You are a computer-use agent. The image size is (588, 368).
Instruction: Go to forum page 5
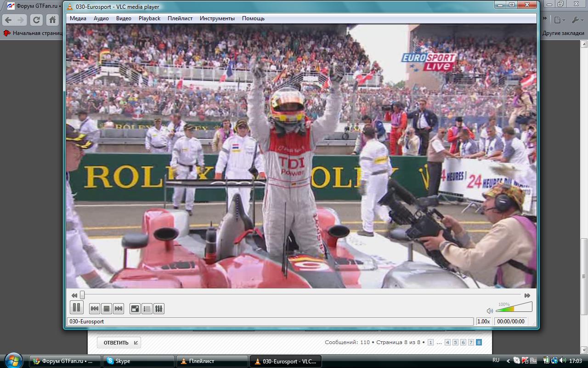pyautogui.click(x=455, y=342)
